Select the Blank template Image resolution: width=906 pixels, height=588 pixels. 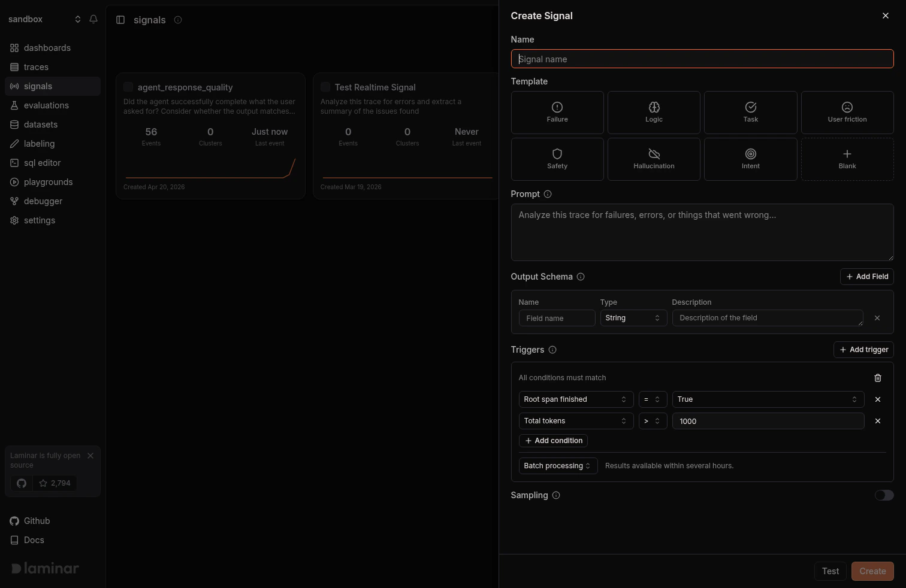[x=847, y=159]
